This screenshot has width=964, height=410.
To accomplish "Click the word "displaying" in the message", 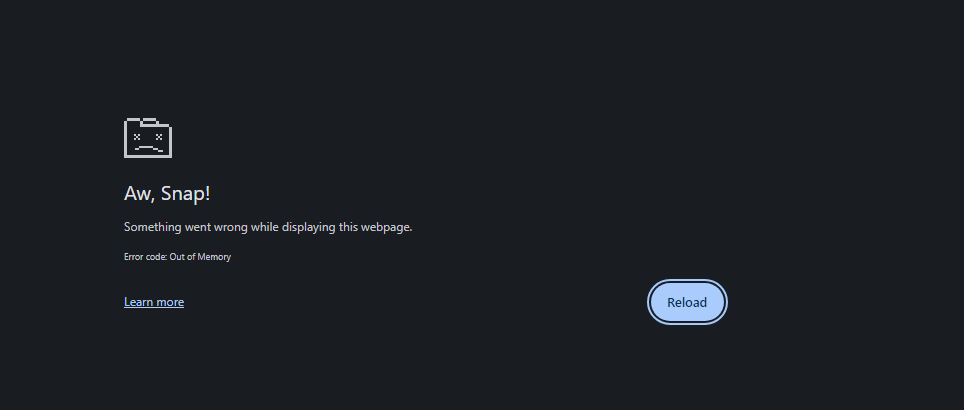I will (x=310, y=227).
